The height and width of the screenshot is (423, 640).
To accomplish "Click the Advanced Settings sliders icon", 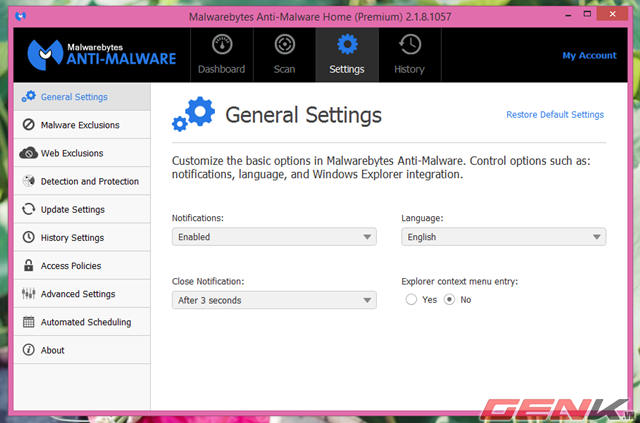I will [x=29, y=293].
